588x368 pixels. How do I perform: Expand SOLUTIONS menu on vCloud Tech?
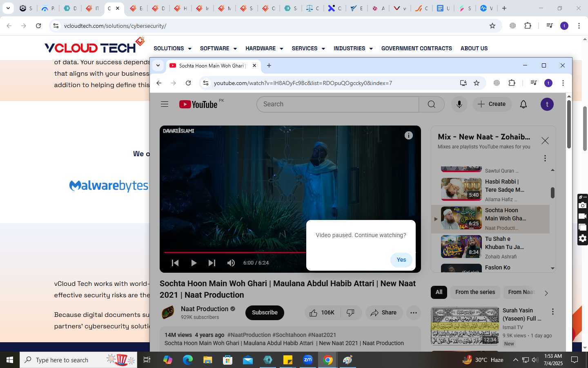pos(172,48)
